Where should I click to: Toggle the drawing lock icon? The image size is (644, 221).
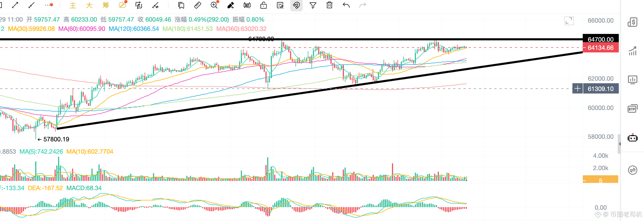[x=264, y=5]
